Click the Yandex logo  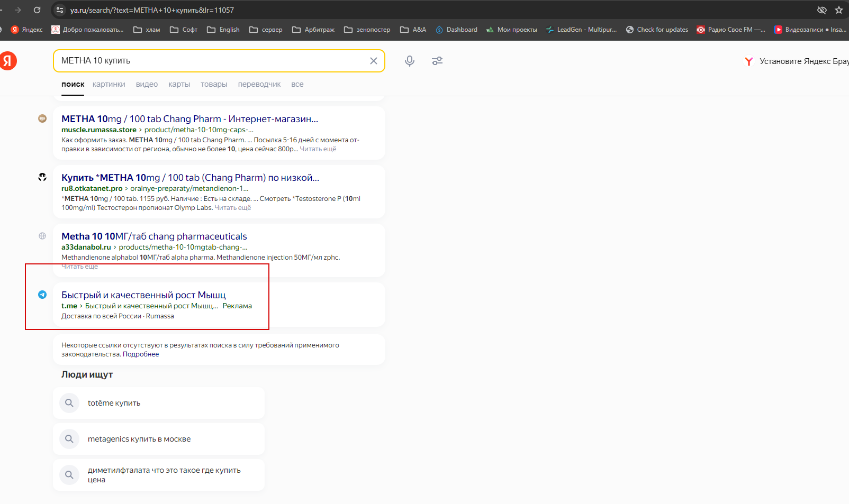8,61
